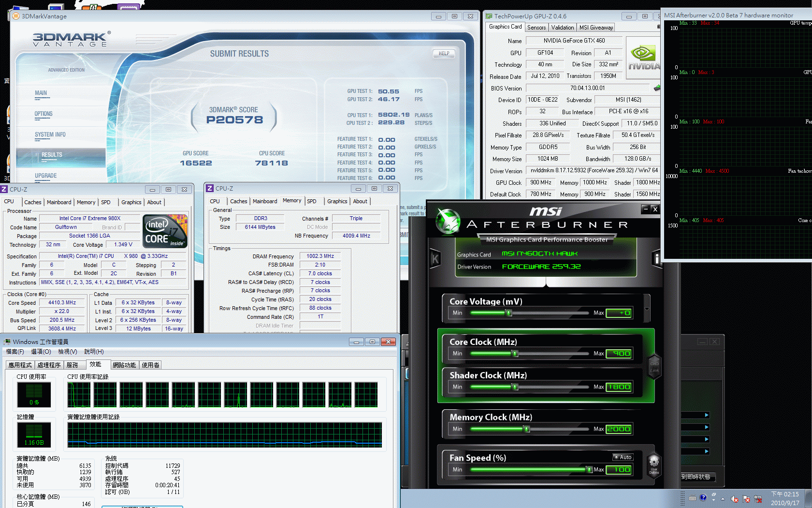Click the GPU-Z title bar icon

coord(489,16)
